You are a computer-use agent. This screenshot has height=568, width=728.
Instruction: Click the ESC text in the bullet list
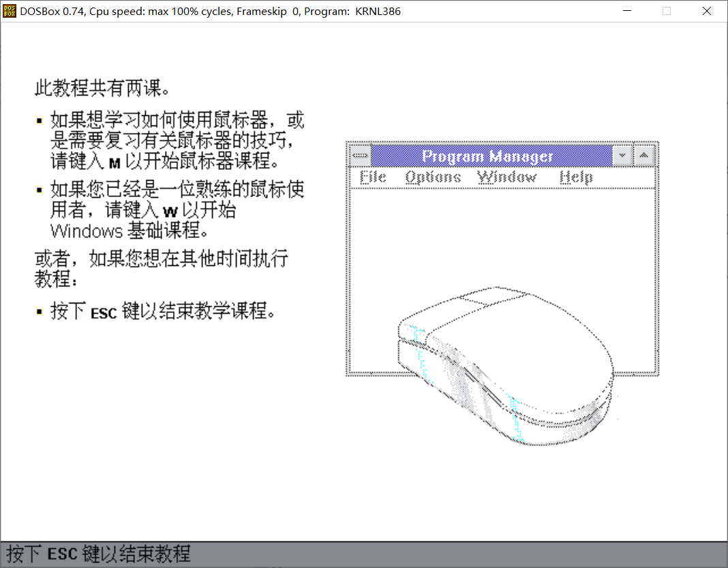(x=104, y=314)
